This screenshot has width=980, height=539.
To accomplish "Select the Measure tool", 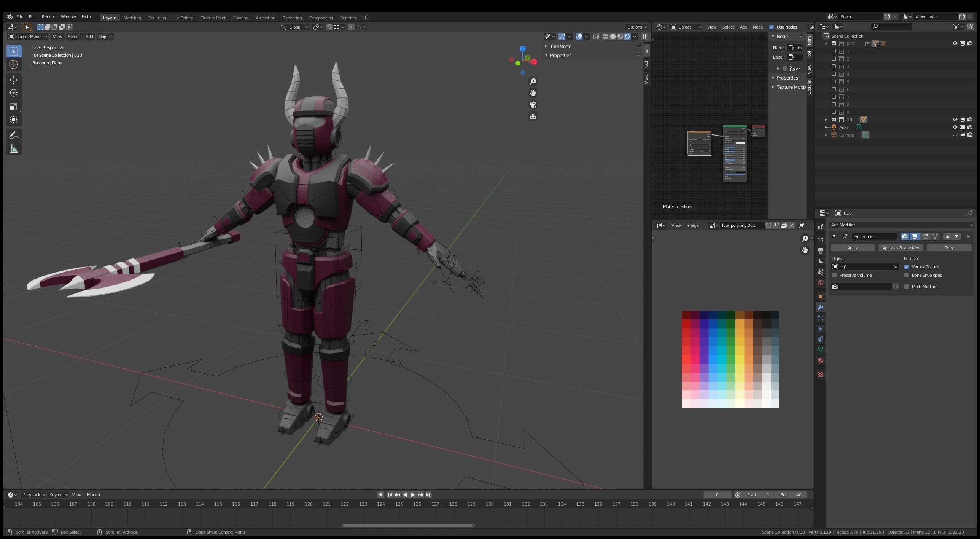I will pyautogui.click(x=14, y=149).
